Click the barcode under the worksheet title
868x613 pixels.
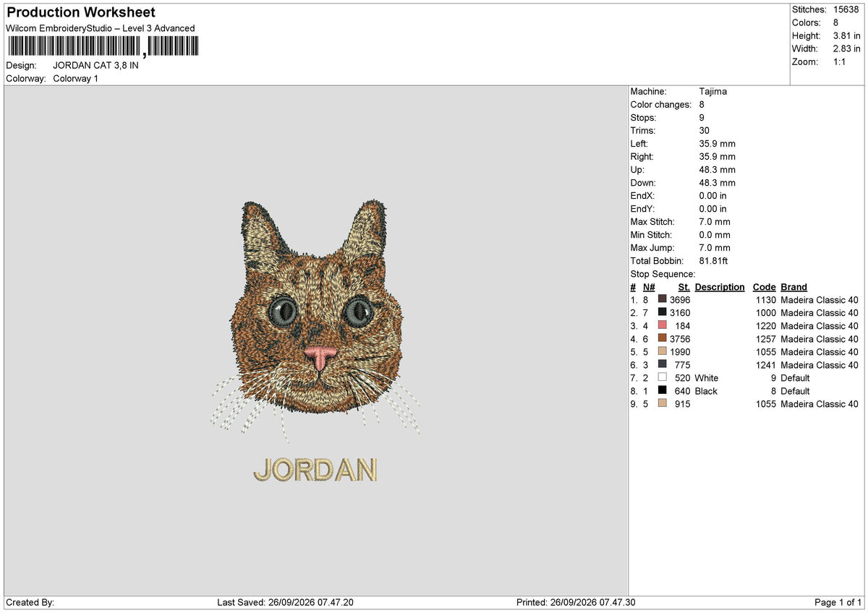click(102, 47)
